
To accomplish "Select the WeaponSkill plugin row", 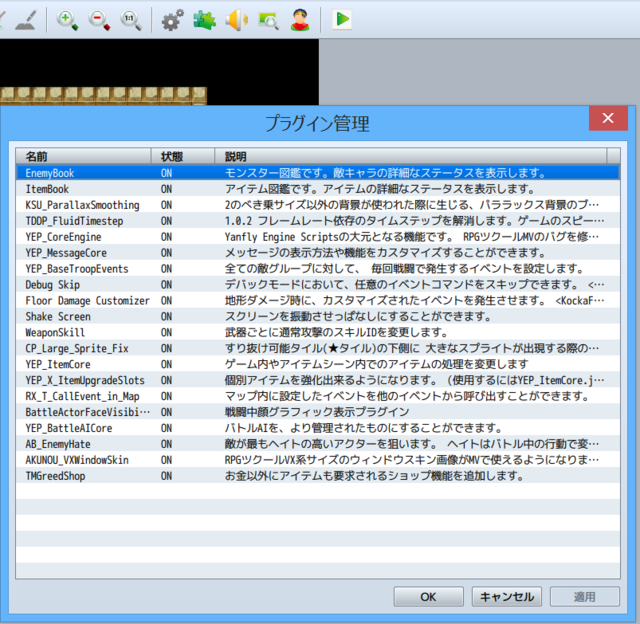I will (x=318, y=332).
